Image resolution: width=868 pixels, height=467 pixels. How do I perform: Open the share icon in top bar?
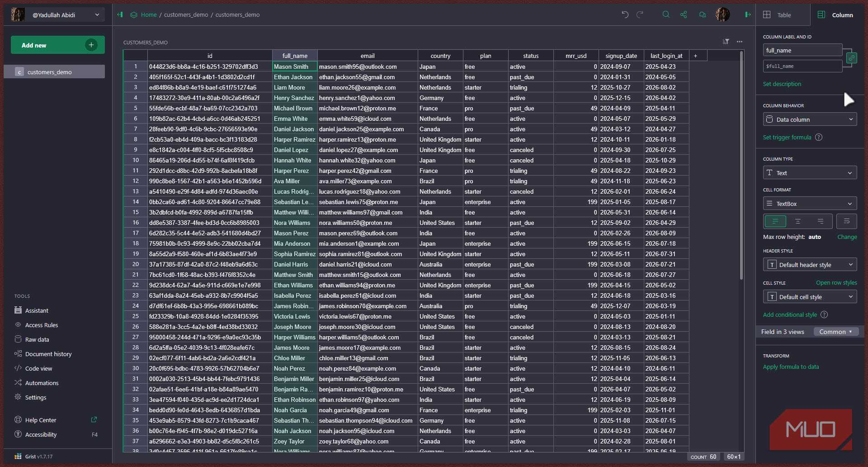tap(684, 14)
